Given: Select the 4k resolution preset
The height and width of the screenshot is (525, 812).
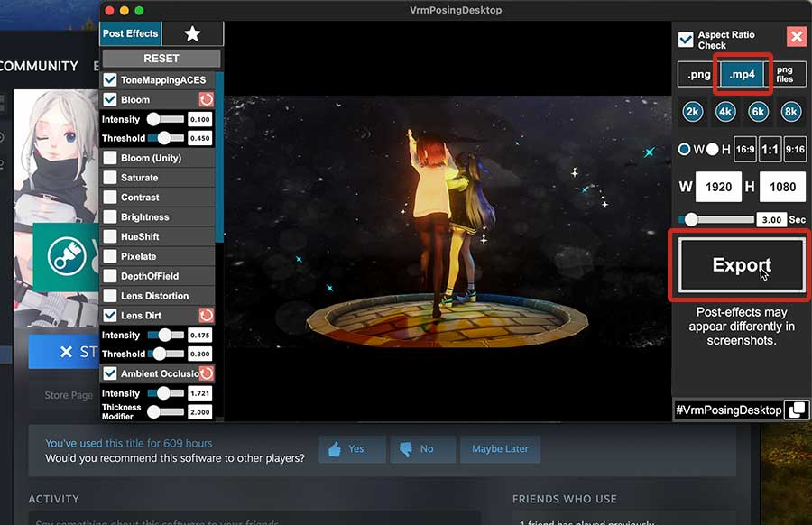Looking at the screenshot, I should tap(725, 112).
